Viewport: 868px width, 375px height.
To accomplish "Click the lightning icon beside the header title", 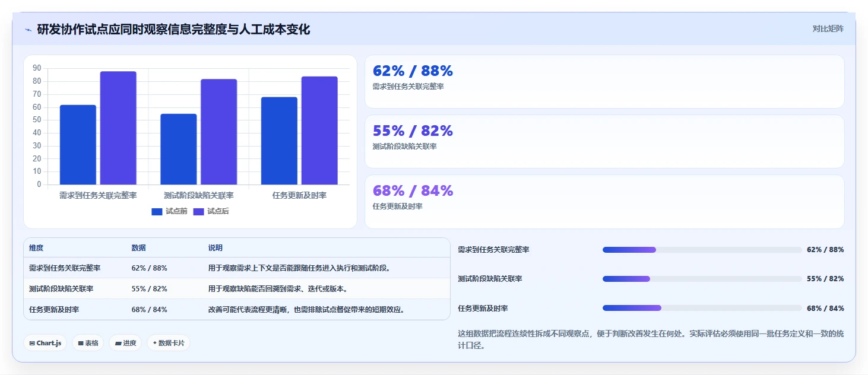I will pos(28,30).
